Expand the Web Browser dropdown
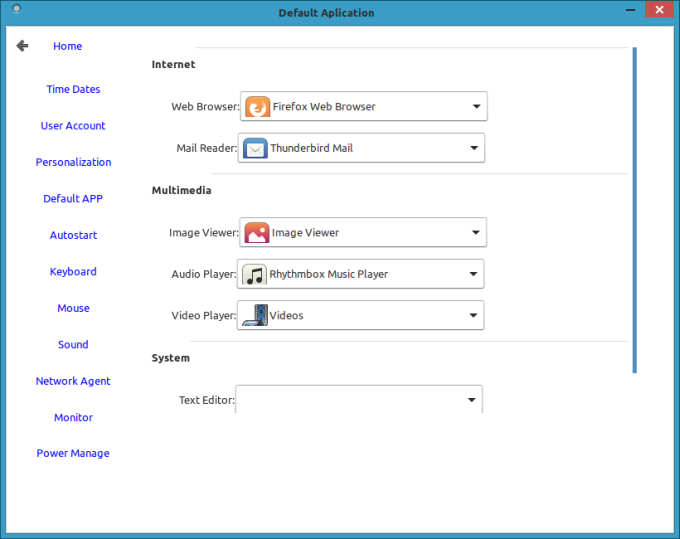 tap(476, 106)
